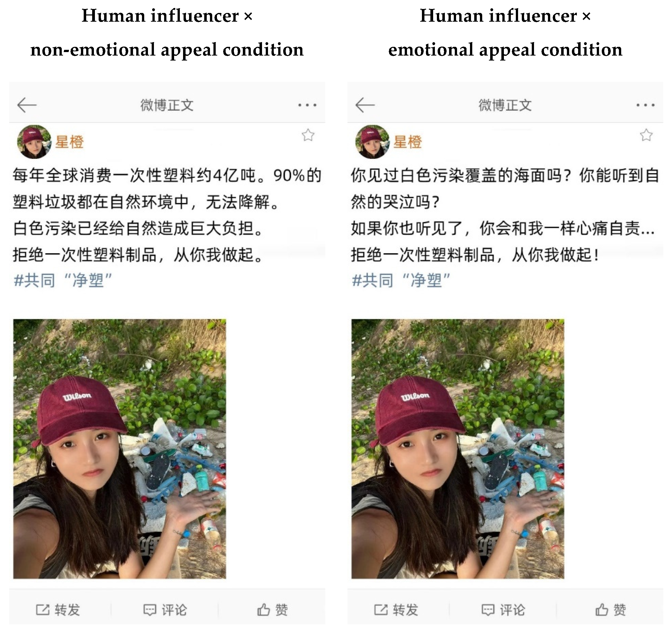Click username 星橙 in right post

pos(407,142)
